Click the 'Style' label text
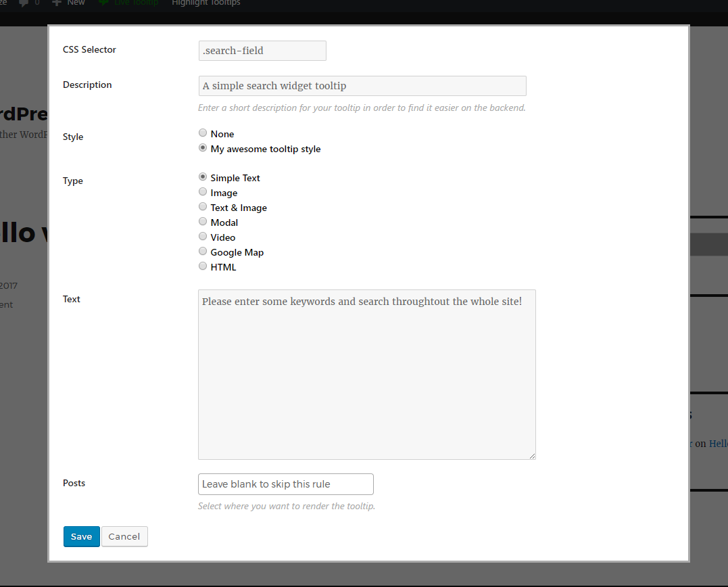 (73, 137)
